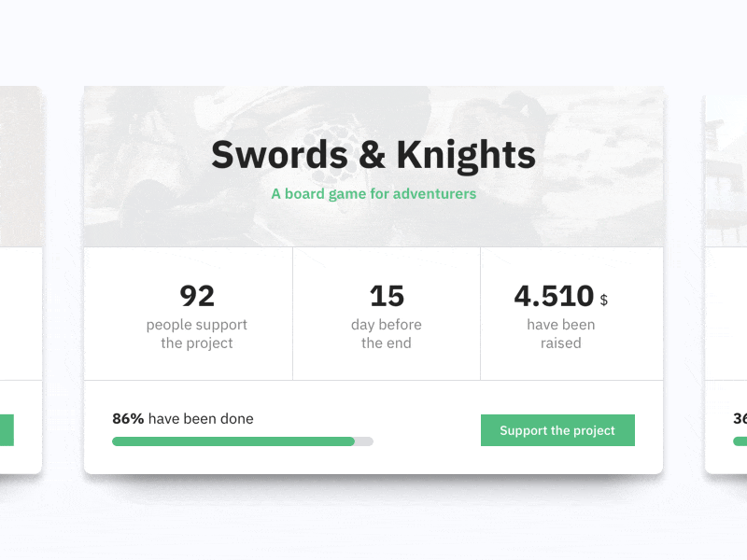Click the gray unfilled end of the progress bar
Screen dimensions: 747x560
(364, 441)
